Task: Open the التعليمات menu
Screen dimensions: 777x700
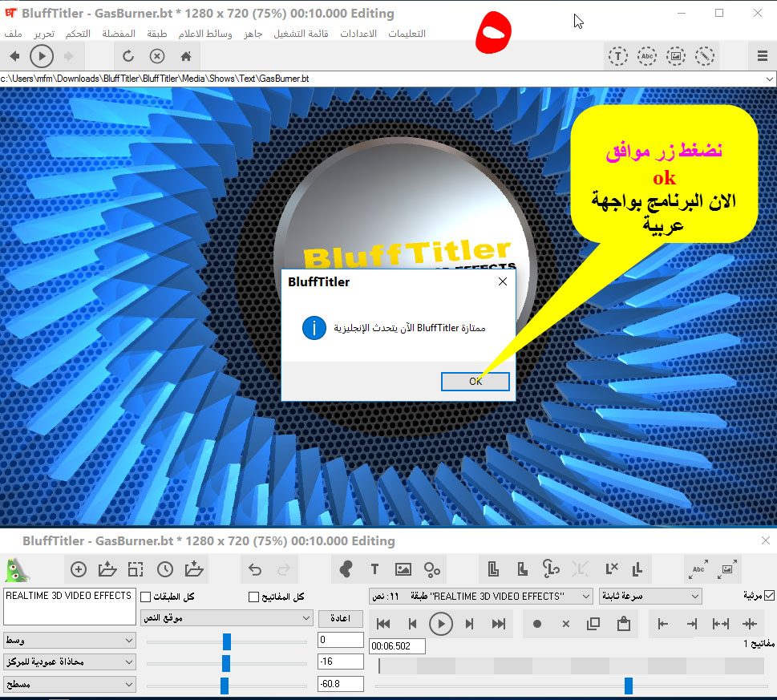Action: 407,34
